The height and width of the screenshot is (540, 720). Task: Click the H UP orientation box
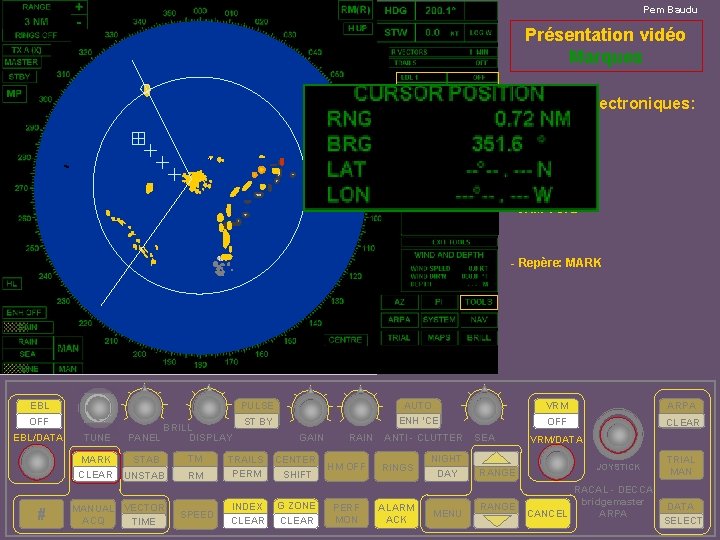pyautogui.click(x=357, y=28)
